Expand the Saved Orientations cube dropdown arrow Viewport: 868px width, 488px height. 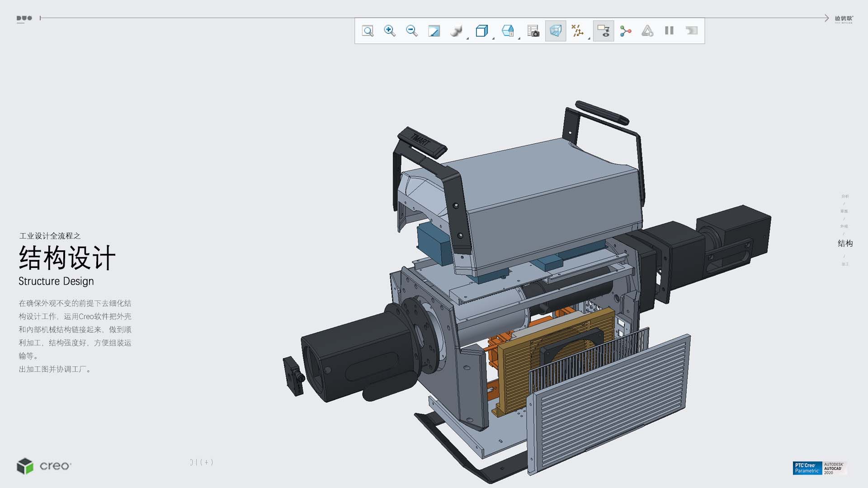click(493, 39)
